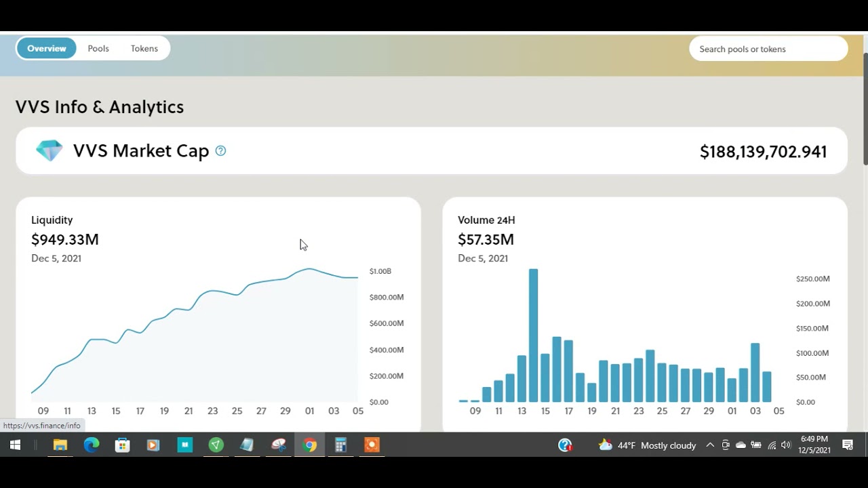Image resolution: width=868 pixels, height=488 pixels.
Task: Switch to the Pools tab
Action: (98, 48)
